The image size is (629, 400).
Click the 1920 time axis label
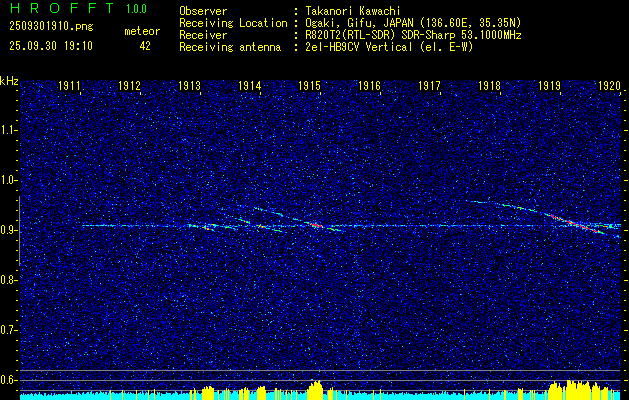click(609, 85)
